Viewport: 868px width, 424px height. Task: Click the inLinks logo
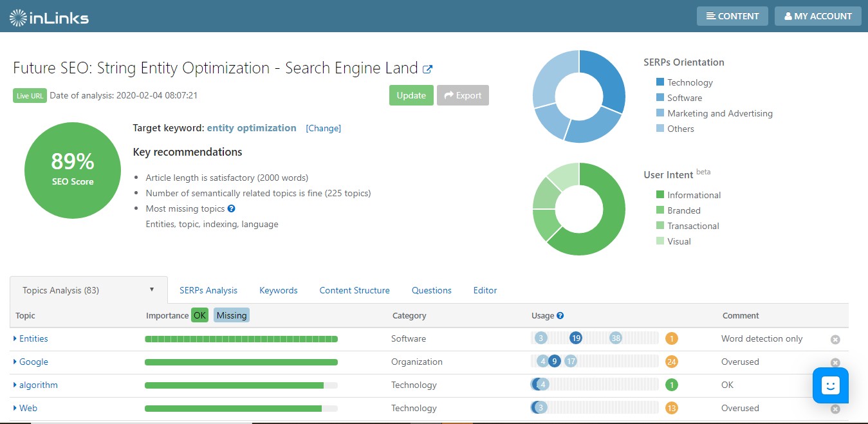[49, 17]
